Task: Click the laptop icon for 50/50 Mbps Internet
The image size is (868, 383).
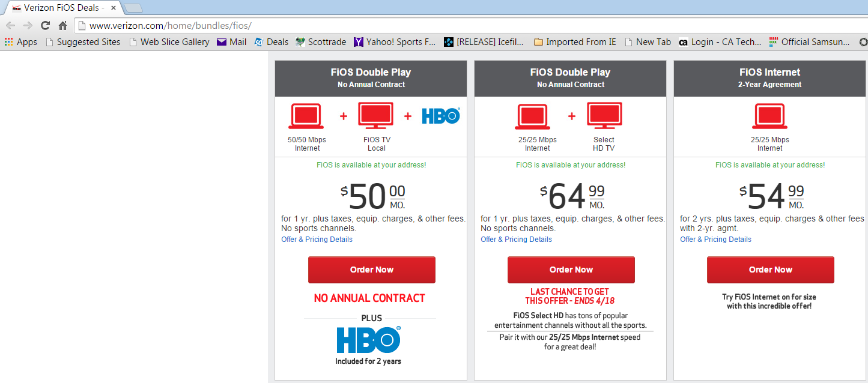Action: tap(306, 116)
